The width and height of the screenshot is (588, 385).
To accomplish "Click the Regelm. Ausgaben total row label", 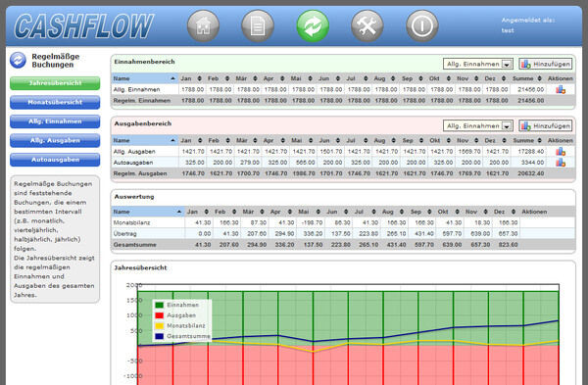I will [x=140, y=173].
